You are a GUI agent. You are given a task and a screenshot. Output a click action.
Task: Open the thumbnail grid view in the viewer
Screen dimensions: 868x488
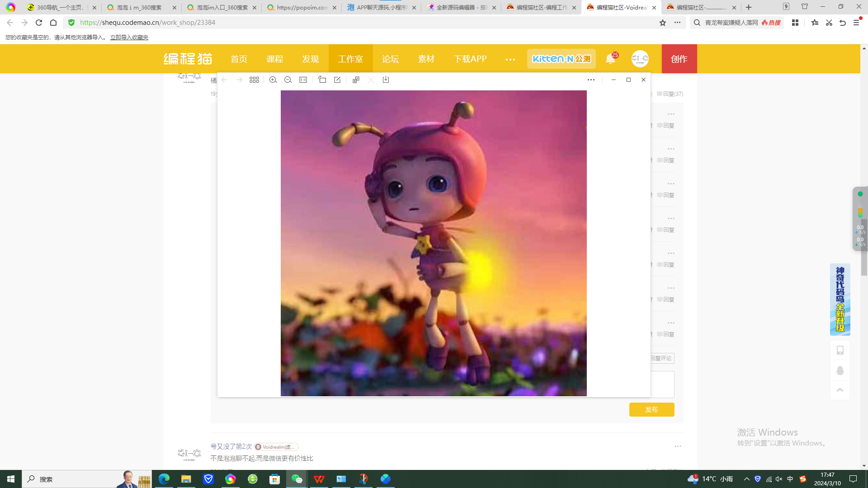[255, 80]
